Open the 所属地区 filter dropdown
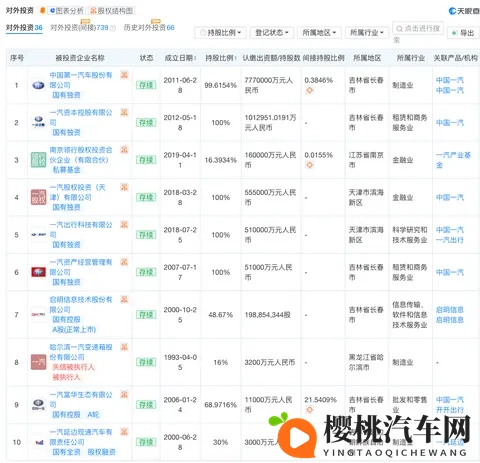Image resolution: width=480 pixels, height=463 pixels. 319,33
